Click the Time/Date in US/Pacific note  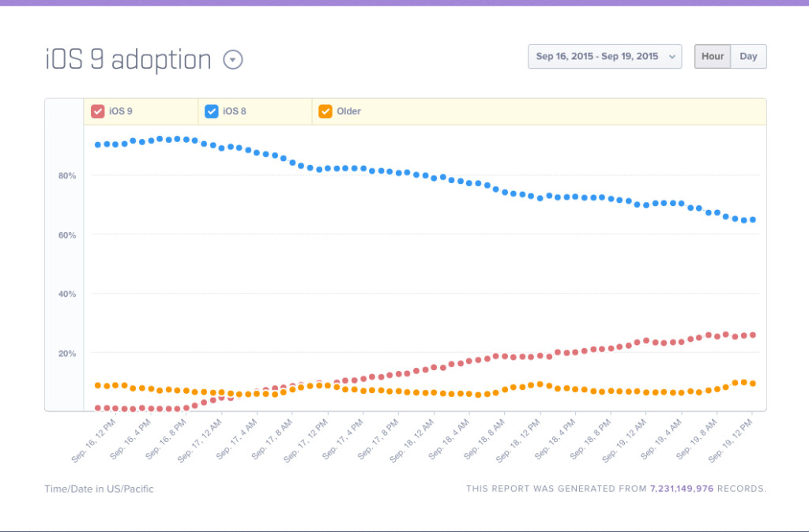(x=99, y=489)
